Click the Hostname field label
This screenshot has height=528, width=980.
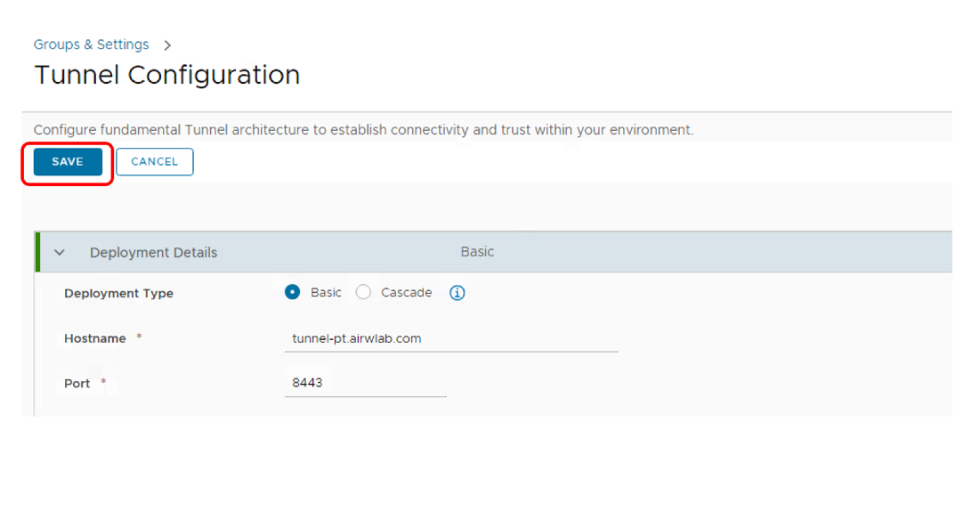tap(95, 339)
